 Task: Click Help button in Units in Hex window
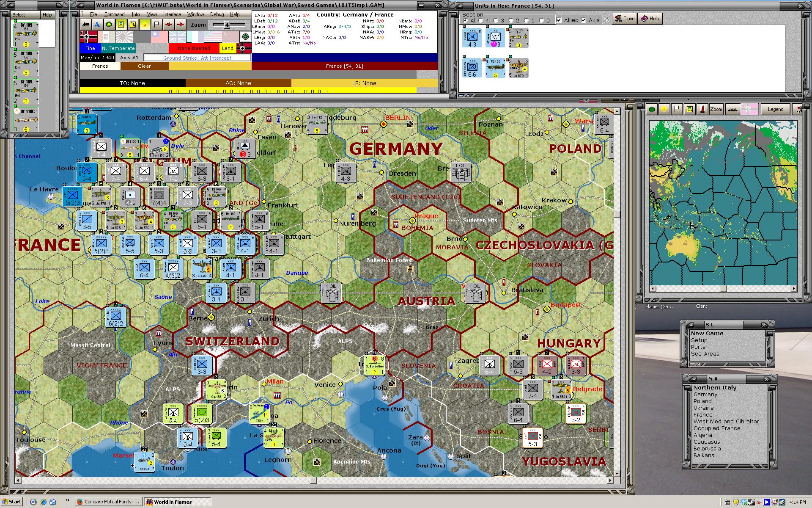pyautogui.click(x=650, y=19)
